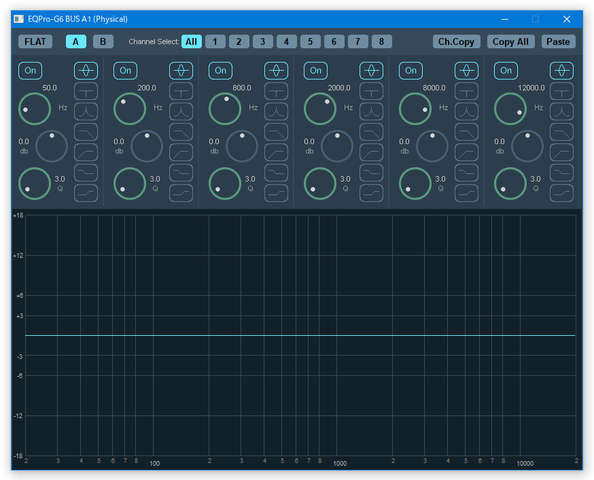
Task: Minimize the EQPro-G6 BUS A1 window
Action: pos(505,19)
